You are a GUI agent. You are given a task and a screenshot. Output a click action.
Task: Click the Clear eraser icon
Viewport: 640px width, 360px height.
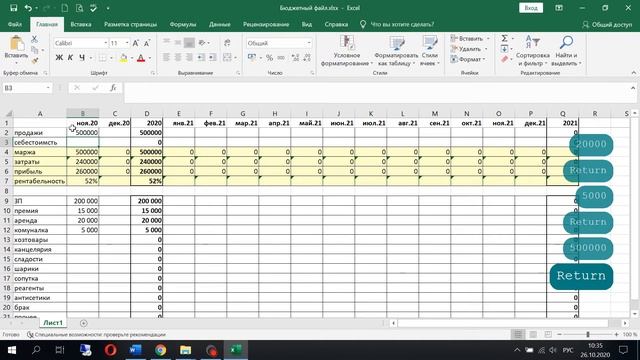point(504,59)
